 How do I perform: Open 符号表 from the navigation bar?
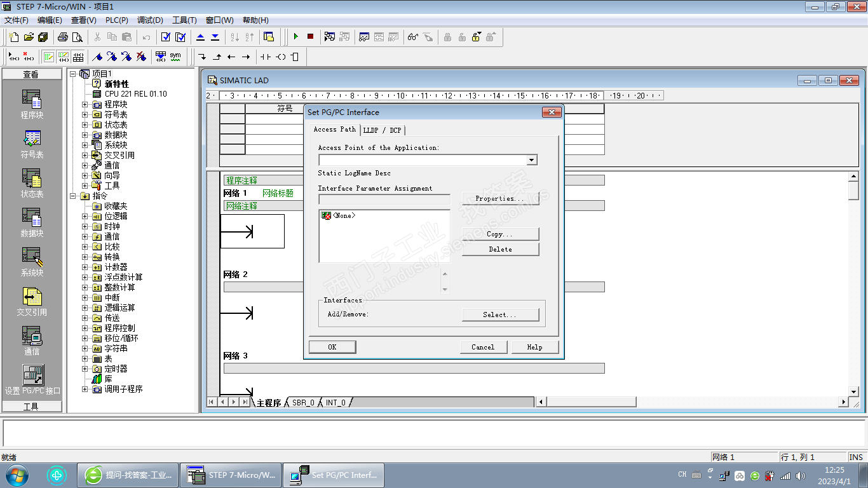click(x=32, y=144)
